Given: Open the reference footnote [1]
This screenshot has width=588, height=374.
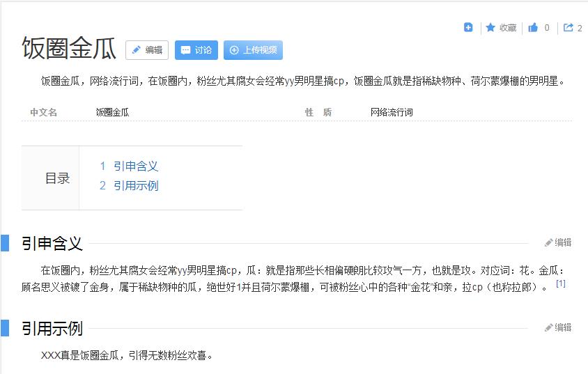Looking at the screenshot, I should [x=561, y=284].
